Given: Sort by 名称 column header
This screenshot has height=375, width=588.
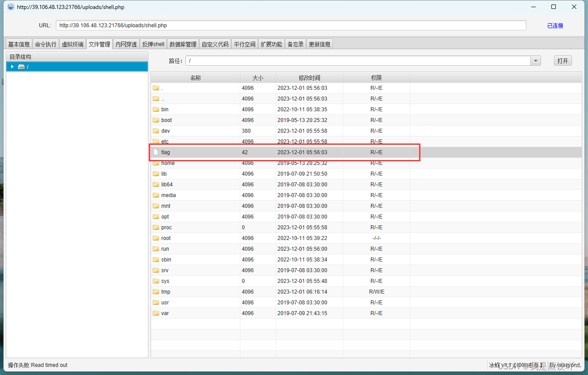Looking at the screenshot, I should (x=195, y=78).
